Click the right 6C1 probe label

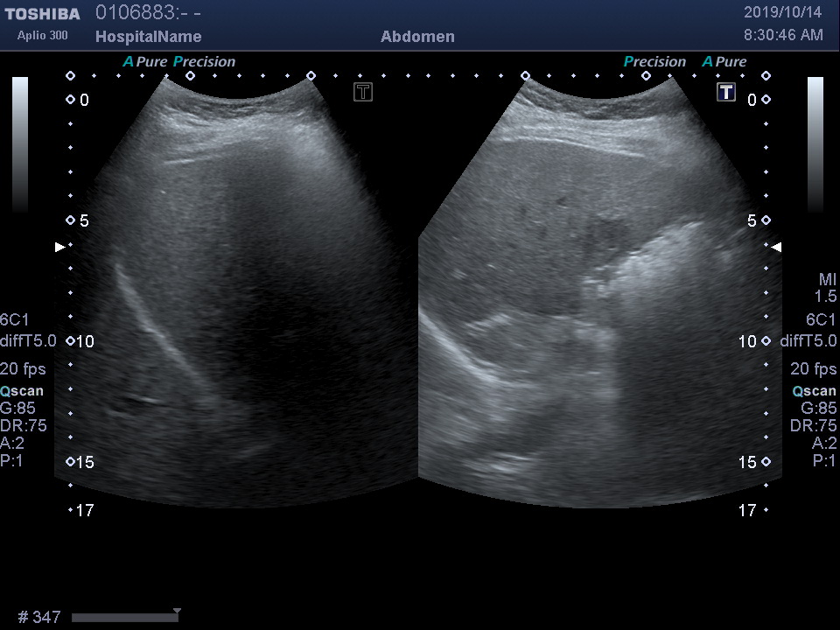click(821, 320)
